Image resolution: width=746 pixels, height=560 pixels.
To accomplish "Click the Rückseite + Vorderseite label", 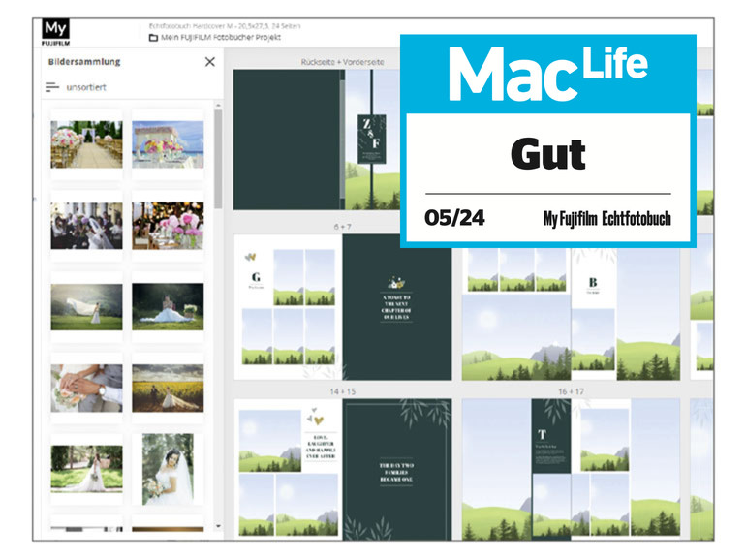I will tap(342, 62).
